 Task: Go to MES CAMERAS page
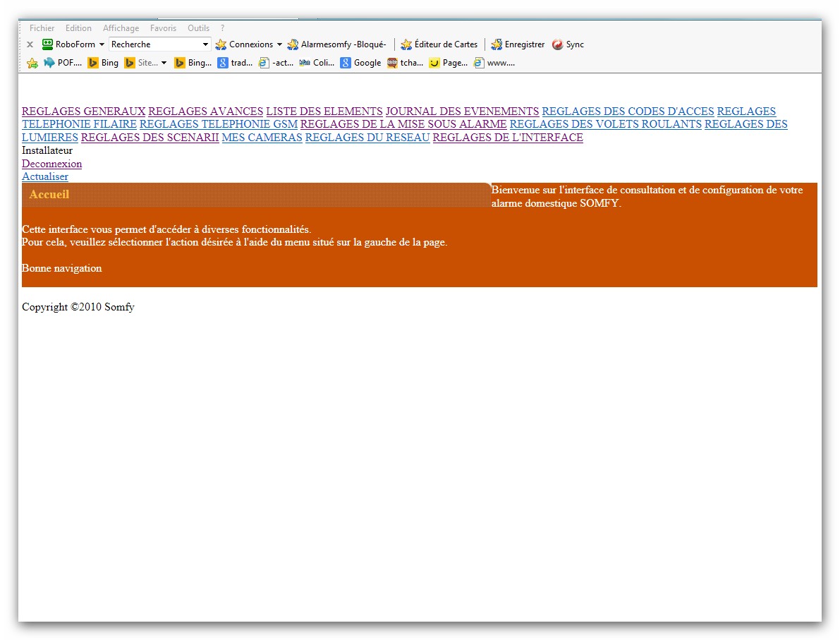pos(262,138)
